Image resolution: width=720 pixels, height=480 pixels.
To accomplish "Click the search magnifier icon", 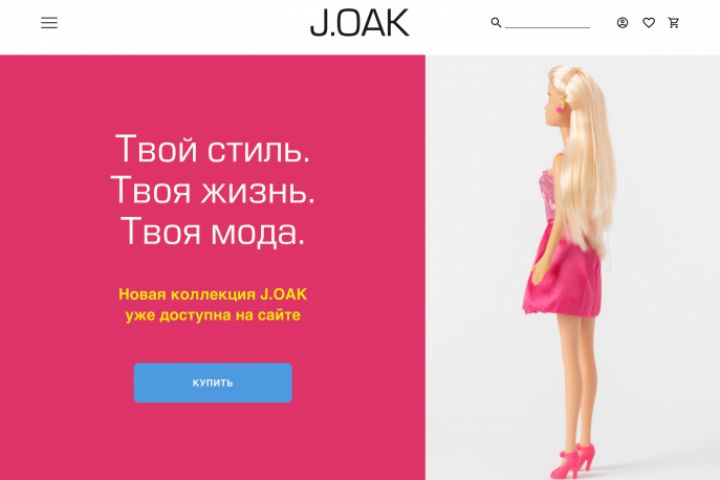I will 496,23.
